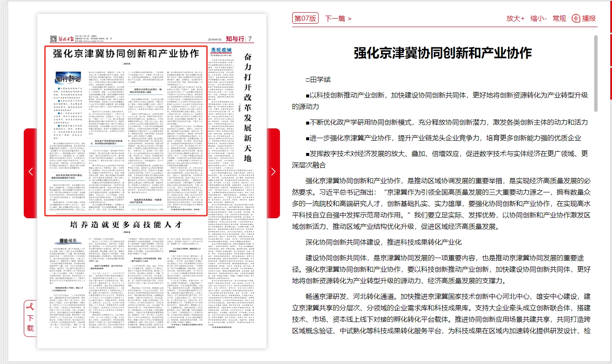This screenshot has width=612, height=364.
Task: Click the highlighted 强化京津冀协同创新和产业协作 page headline
Action: 126,54
